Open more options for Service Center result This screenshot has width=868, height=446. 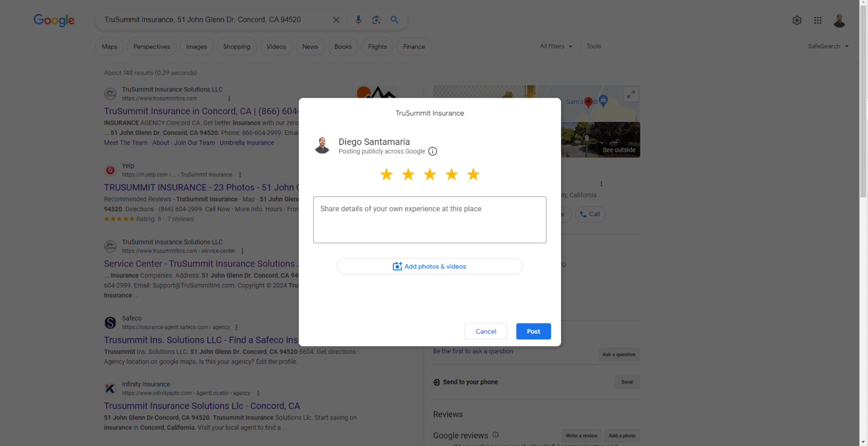coord(242,251)
